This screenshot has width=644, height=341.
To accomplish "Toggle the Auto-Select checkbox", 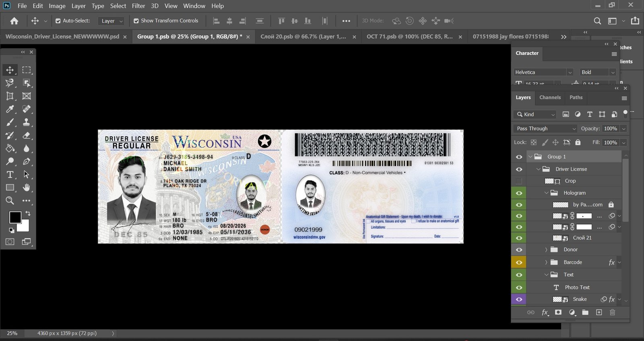I will (x=58, y=21).
